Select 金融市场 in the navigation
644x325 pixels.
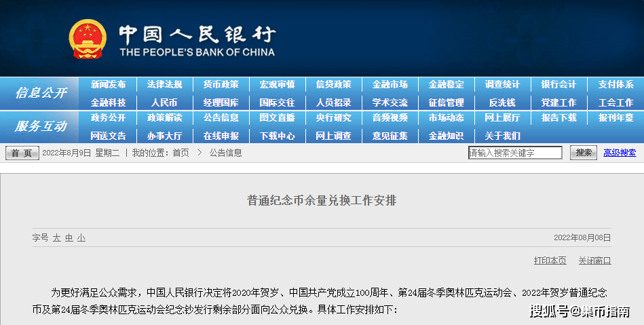(x=390, y=85)
